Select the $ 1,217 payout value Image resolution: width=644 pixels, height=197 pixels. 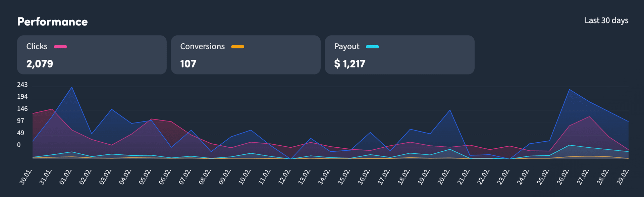click(350, 64)
